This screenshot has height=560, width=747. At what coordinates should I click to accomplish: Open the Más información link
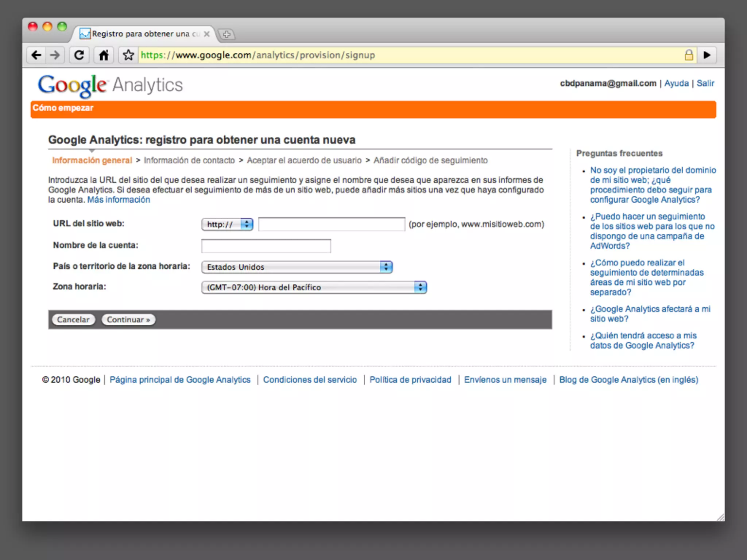point(119,200)
